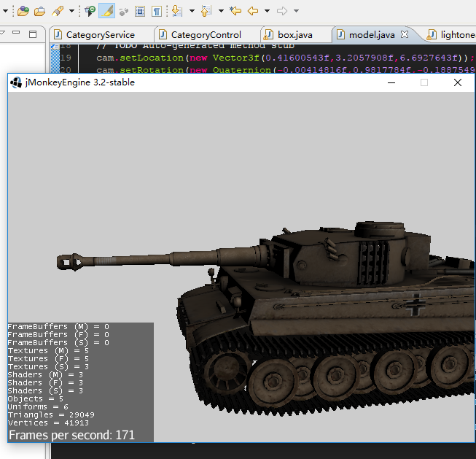Switch to the CategoryControl editor tab
The width and height of the screenshot is (476, 459).
(x=206, y=35)
